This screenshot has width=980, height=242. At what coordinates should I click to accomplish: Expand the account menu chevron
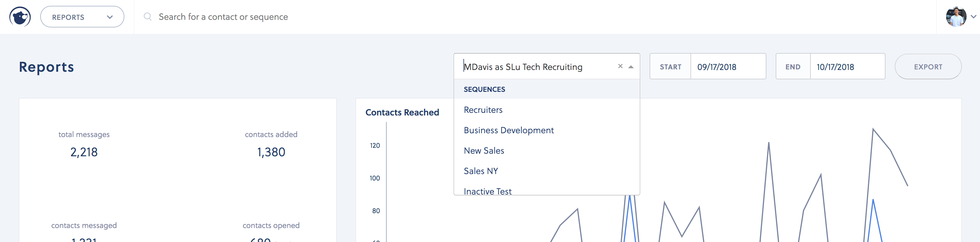[973, 17]
